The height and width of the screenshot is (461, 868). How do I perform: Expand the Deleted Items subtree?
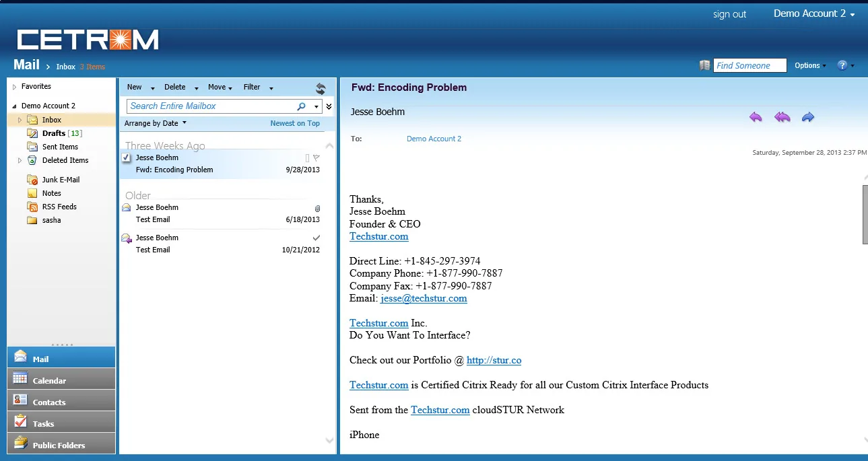point(20,160)
